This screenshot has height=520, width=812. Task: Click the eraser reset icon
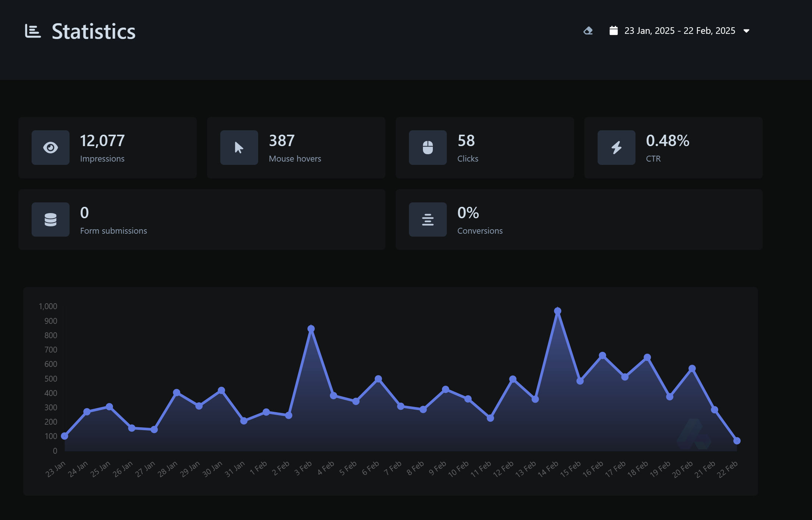tap(588, 31)
